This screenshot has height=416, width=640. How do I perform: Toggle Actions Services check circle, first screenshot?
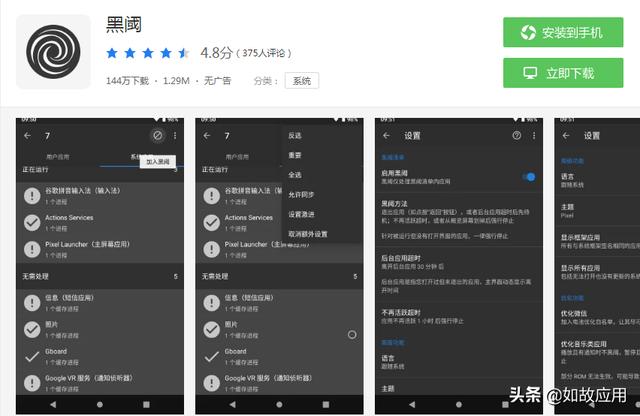32,222
